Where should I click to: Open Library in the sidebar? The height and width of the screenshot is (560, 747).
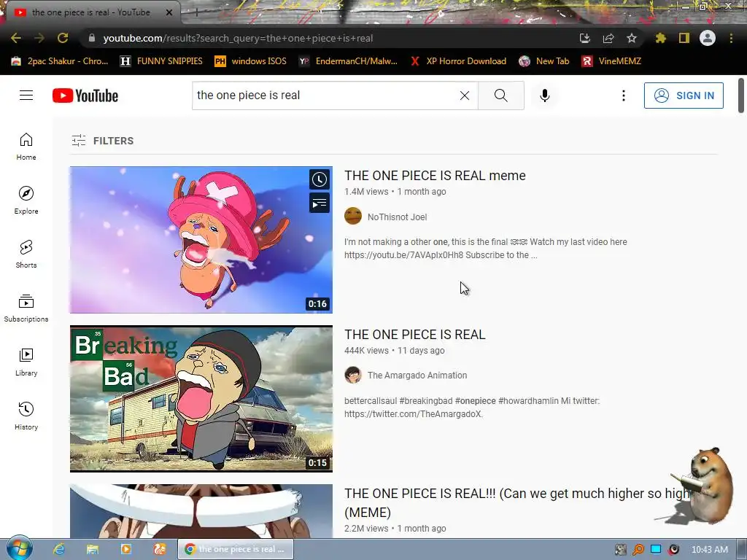point(26,362)
